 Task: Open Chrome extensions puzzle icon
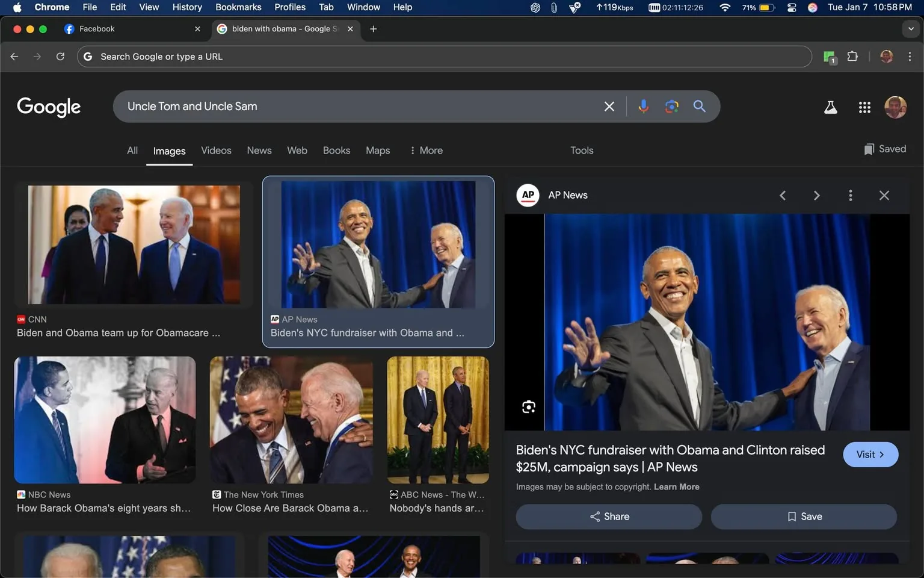(x=852, y=57)
